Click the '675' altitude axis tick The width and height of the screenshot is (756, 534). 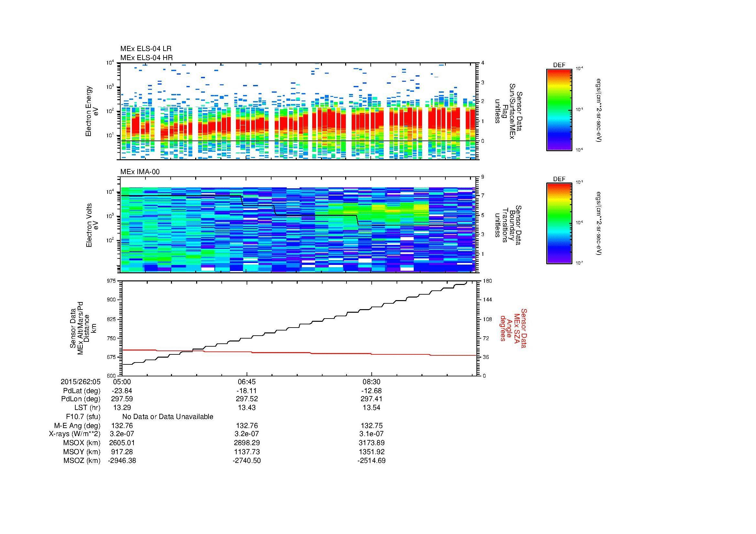[112, 357]
